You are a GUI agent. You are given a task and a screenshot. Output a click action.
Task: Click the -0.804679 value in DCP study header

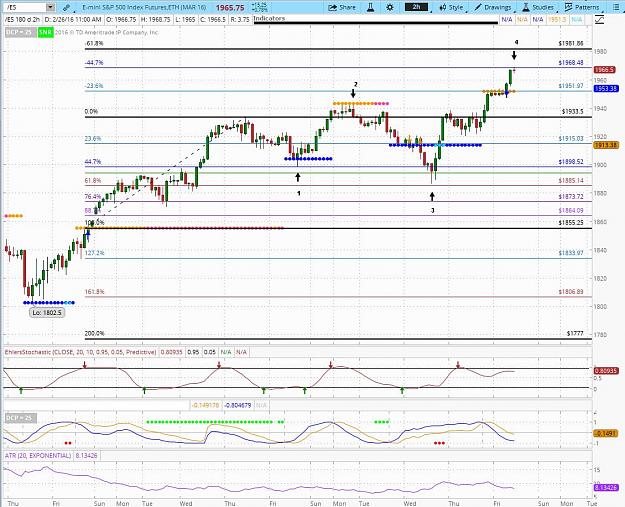[x=238, y=405]
